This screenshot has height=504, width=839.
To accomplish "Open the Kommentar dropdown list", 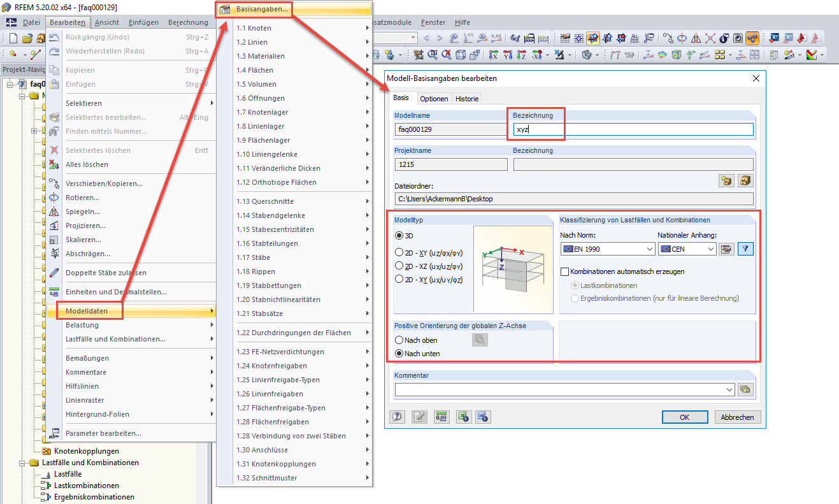I will point(729,389).
